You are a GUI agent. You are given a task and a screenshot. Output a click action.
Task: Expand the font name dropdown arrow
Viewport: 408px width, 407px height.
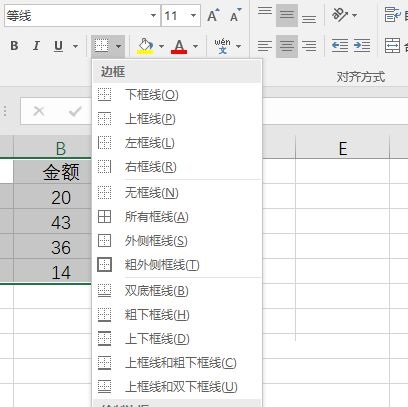(x=153, y=16)
